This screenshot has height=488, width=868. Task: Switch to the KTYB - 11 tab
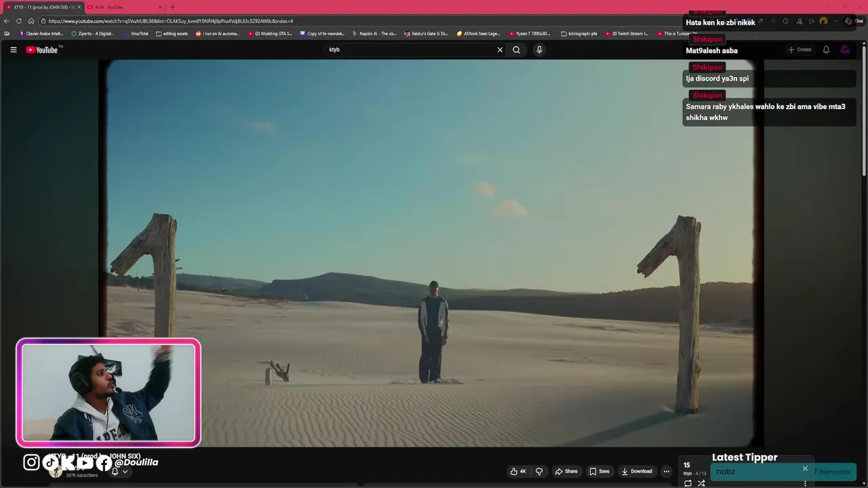(x=44, y=7)
